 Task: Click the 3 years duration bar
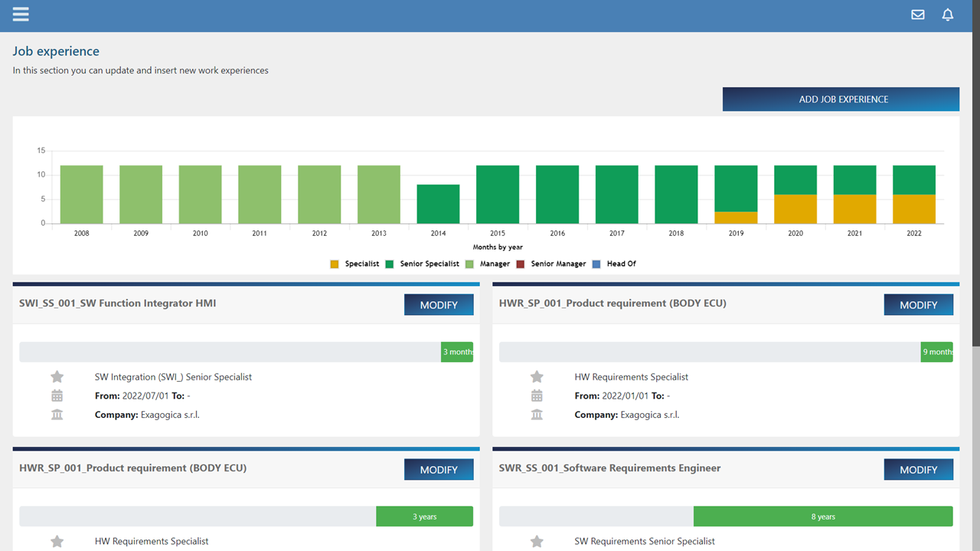tap(424, 517)
